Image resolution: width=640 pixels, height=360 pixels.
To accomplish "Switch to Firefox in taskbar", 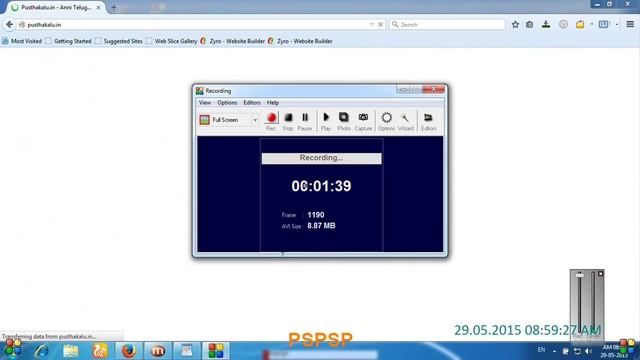I will coord(129,351).
